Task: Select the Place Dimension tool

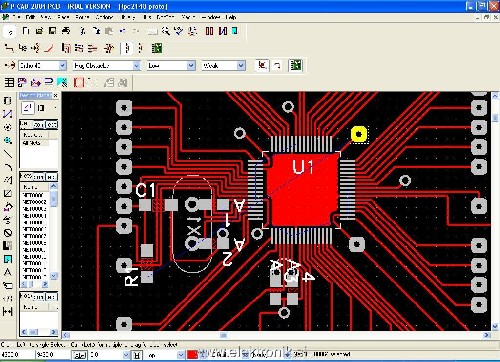Action: point(7,312)
